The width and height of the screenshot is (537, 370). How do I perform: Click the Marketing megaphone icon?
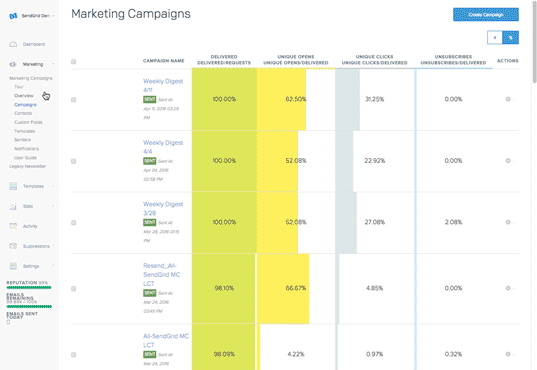[13, 64]
